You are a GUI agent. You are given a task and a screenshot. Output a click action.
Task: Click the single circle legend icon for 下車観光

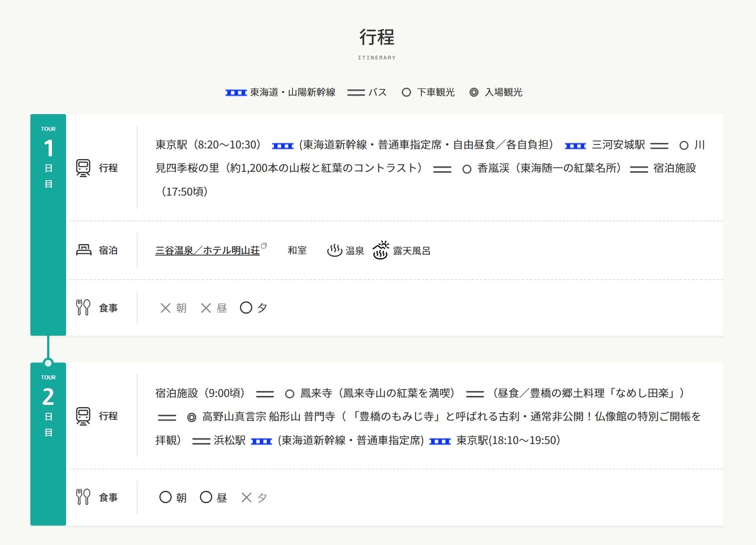tap(406, 93)
